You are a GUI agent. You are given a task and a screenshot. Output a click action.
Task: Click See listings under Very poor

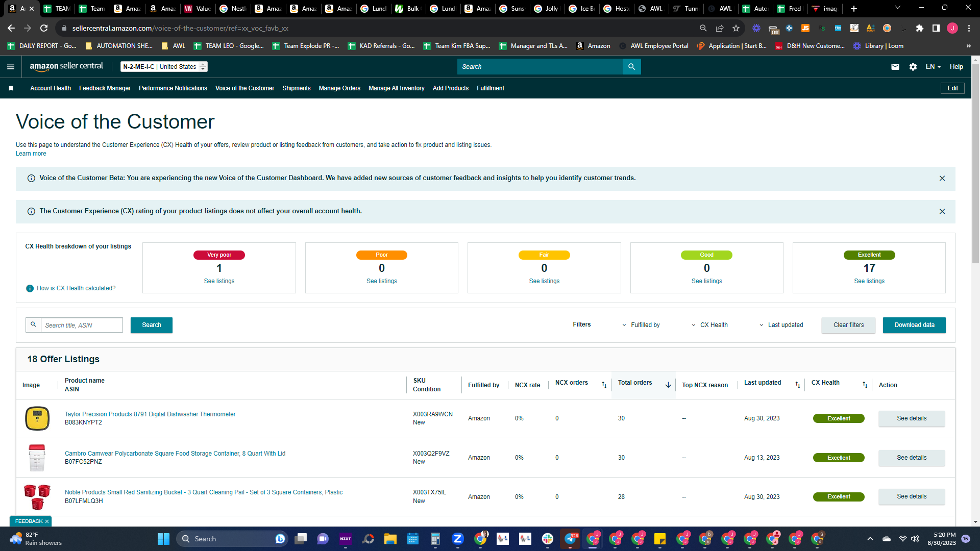click(219, 281)
